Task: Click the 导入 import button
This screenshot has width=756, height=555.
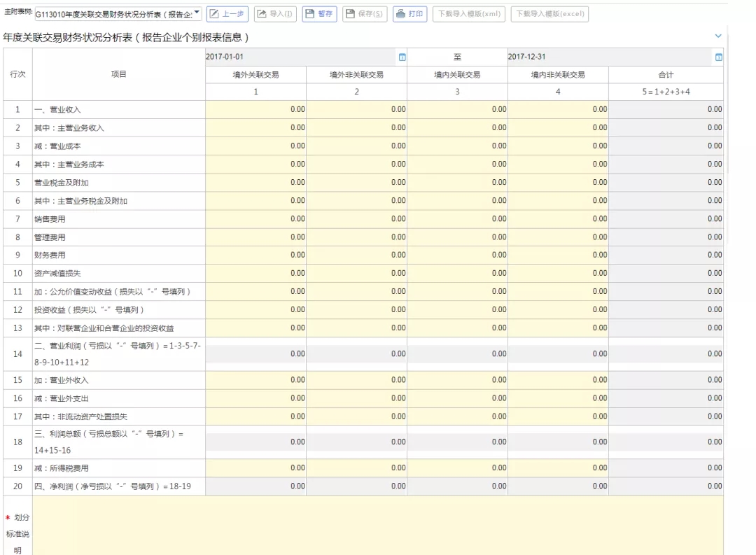Action: [x=274, y=14]
